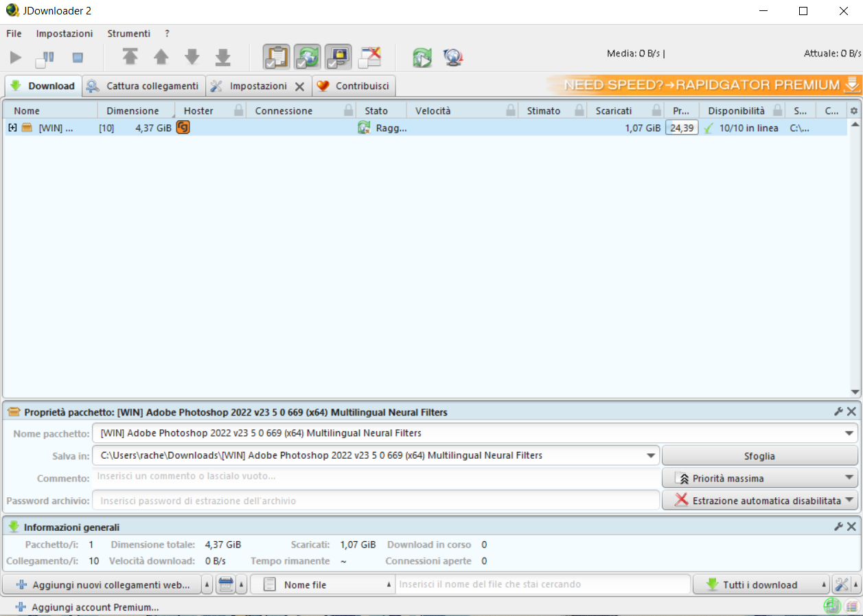
Task: Click the Rapidgator Premium banner
Action: tap(704, 85)
